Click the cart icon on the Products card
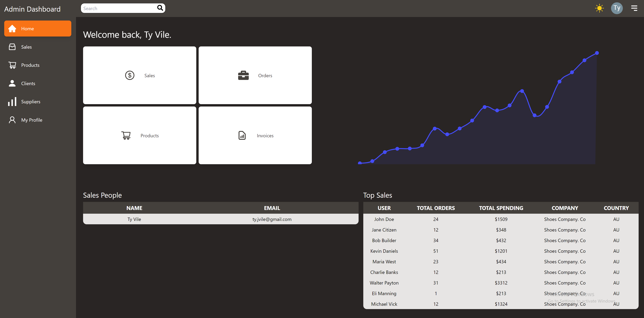 pos(126,135)
